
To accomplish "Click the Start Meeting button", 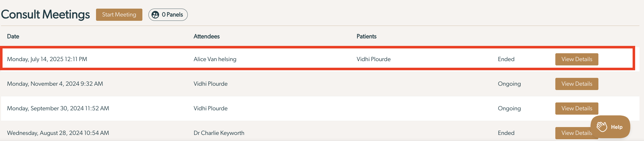I will pyautogui.click(x=119, y=15).
